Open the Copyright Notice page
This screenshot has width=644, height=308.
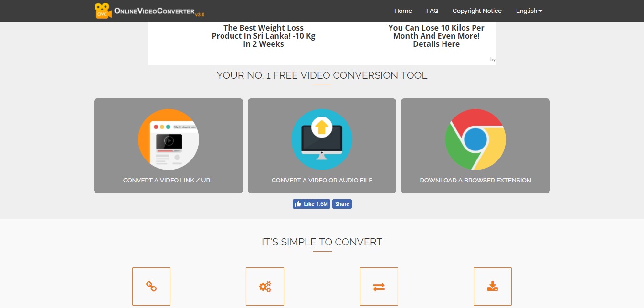(476, 10)
